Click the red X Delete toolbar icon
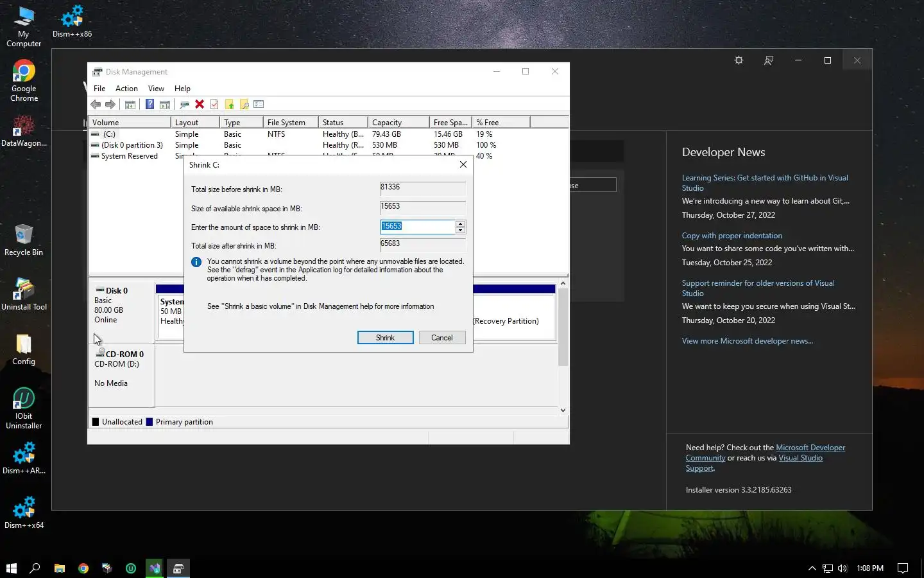Viewport: 924px width, 578px height. coord(200,104)
